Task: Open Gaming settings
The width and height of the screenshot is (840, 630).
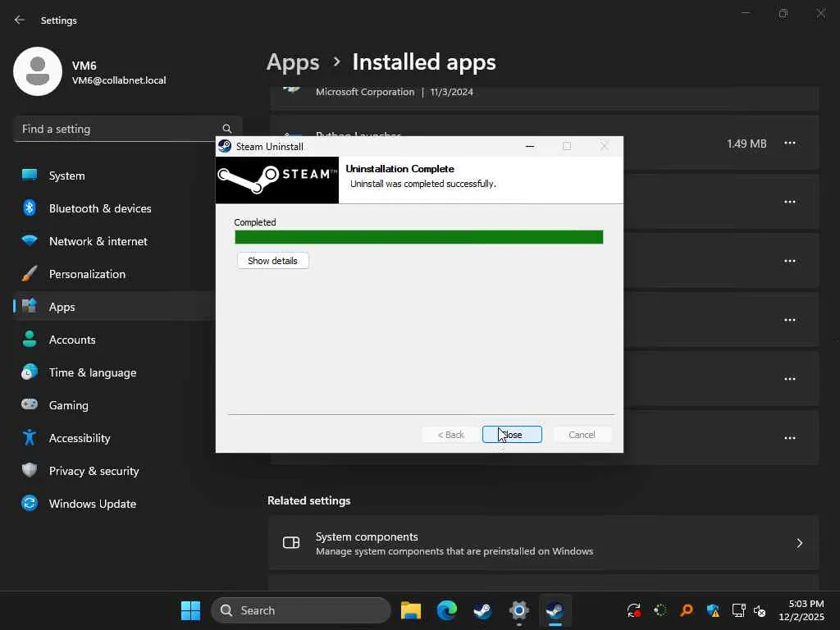Action: 114,405
